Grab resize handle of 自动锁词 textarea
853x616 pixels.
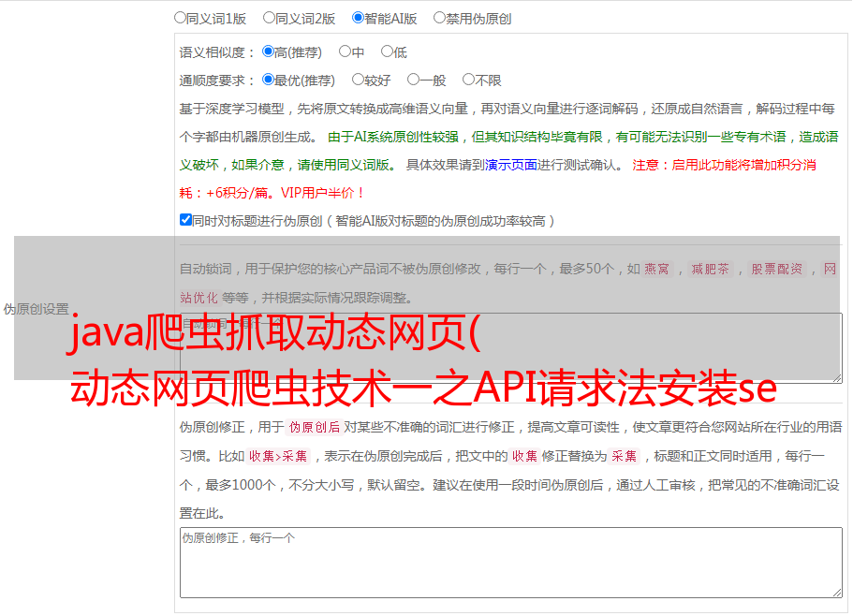tap(836, 376)
